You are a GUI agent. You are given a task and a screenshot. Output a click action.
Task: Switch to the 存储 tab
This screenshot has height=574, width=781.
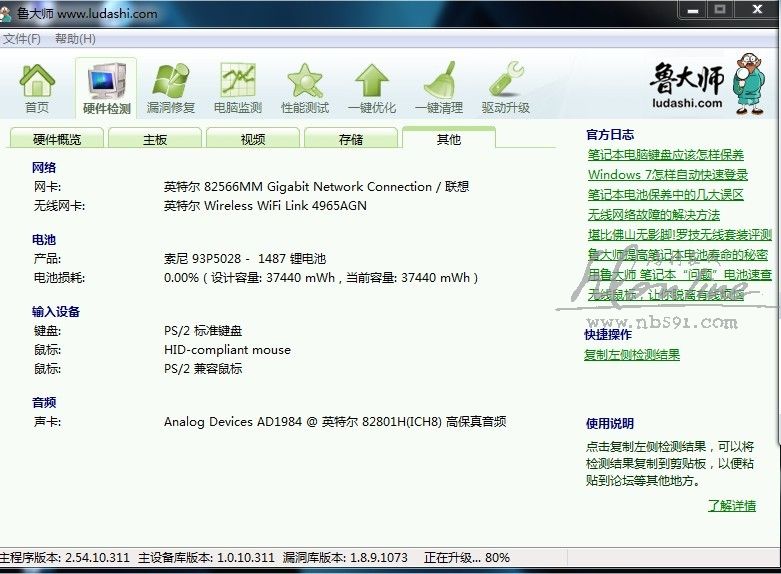[351, 140]
